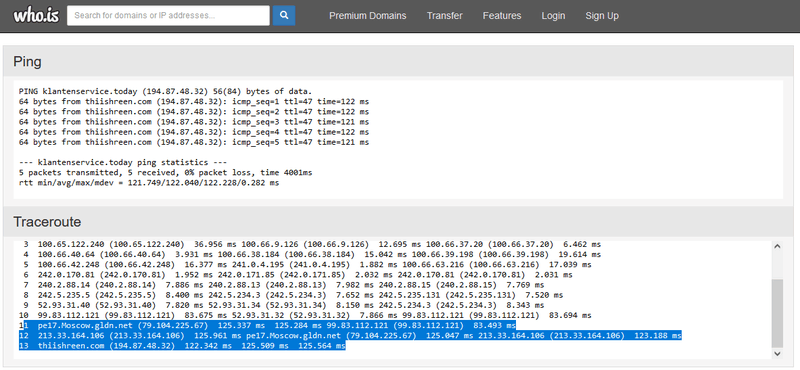
Task: Click the 'rtt min/avg/max/mdev' line
Action: click(x=149, y=182)
